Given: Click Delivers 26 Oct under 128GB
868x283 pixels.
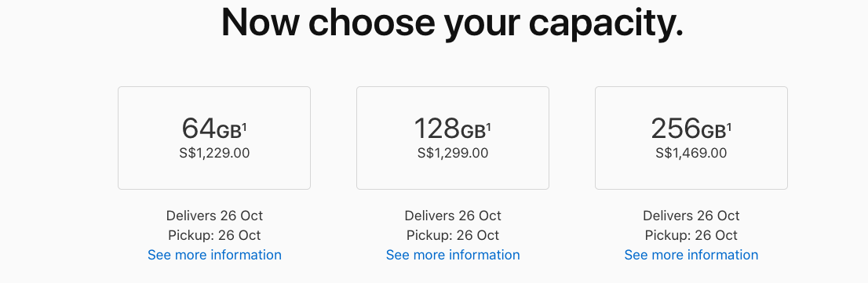Looking at the screenshot, I should pos(453,215).
